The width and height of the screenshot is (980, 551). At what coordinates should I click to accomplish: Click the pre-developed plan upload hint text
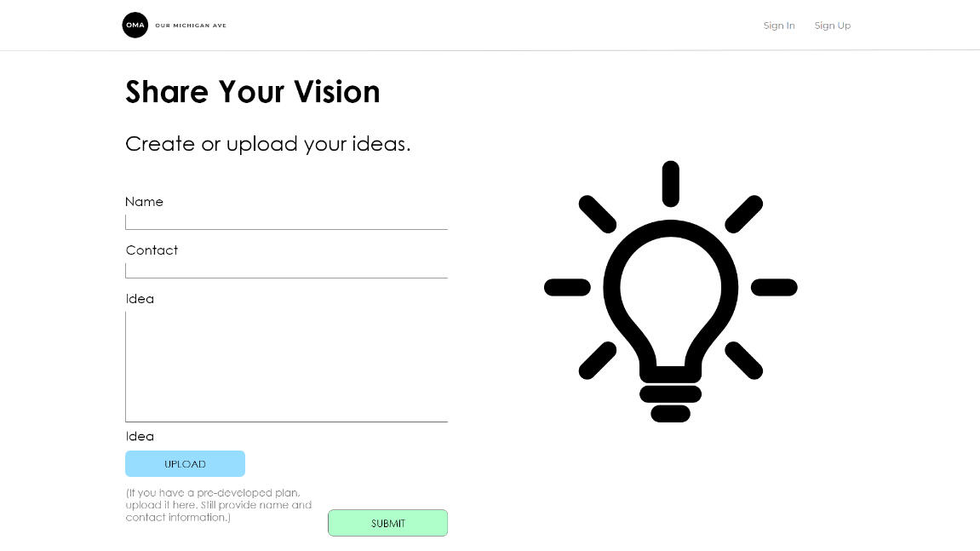[x=219, y=505]
